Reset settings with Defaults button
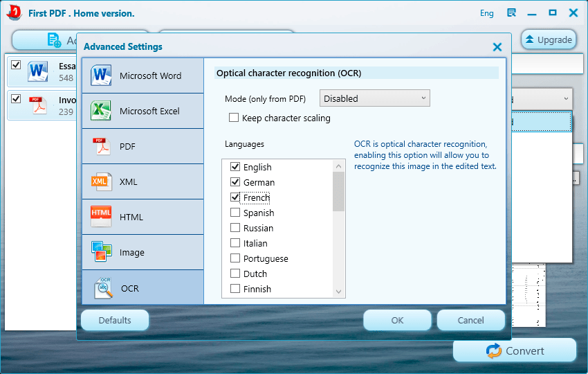588x374 pixels. [x=115, y=320]
